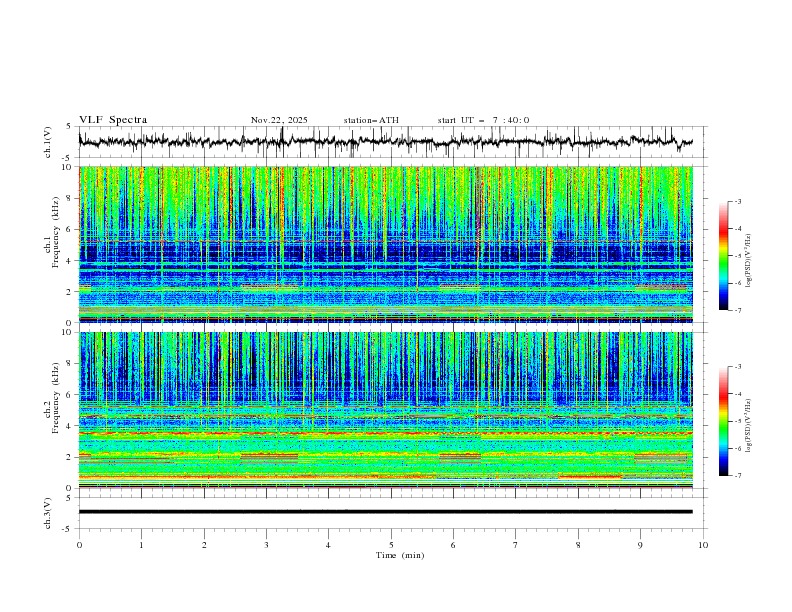This screenshot has width=792, height=612.
Task: Click time axis tick label "6"
Action: (x=453, y=545)
